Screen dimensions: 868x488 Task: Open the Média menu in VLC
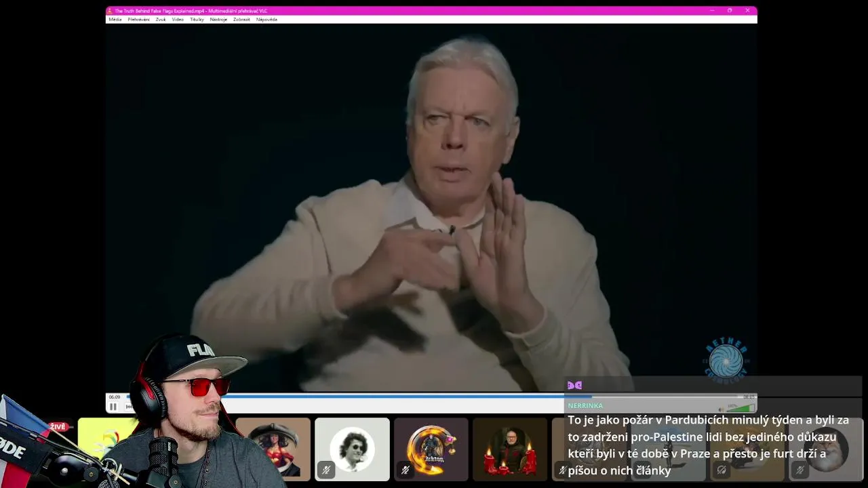[x=115, y=20]
